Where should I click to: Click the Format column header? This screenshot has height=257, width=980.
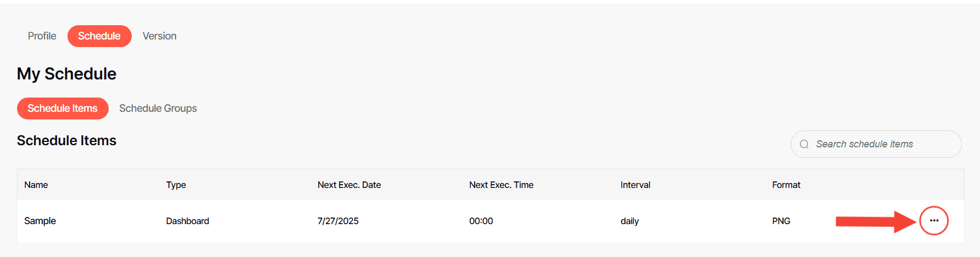point(786,185)
